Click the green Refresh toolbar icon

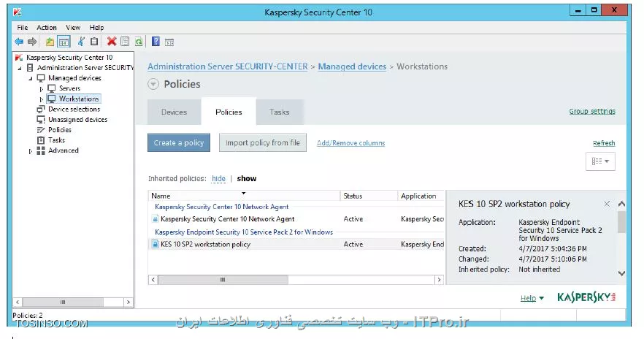pyautogui.click(x=139, y=42)
